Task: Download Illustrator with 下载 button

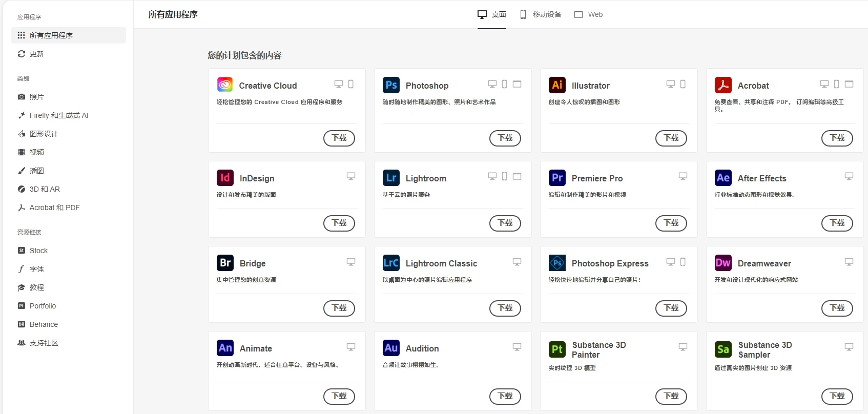Action: coord(671,138)
